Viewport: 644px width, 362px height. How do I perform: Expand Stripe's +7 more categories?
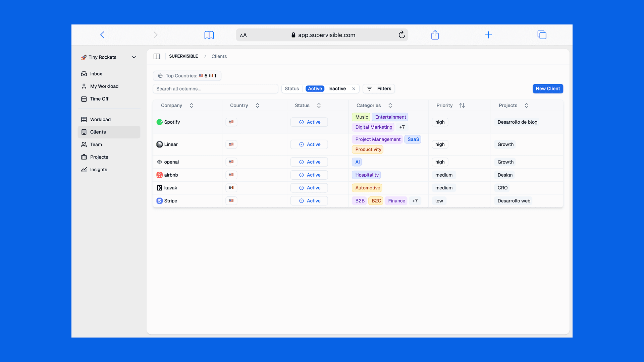point(415,201)
